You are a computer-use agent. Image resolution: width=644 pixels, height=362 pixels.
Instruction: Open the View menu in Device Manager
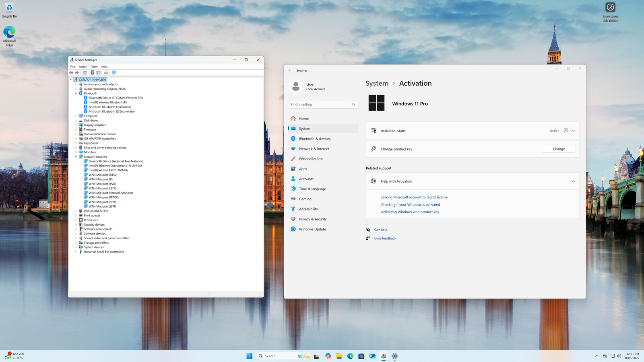pyautogui.click(x=94, y=67)
